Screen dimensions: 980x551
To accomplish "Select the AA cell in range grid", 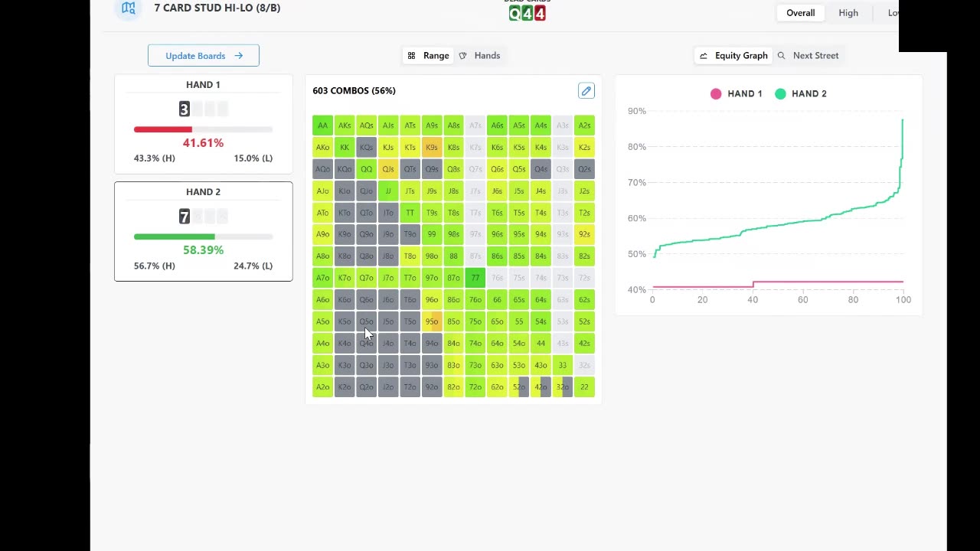I will click(x=322, y=126).
